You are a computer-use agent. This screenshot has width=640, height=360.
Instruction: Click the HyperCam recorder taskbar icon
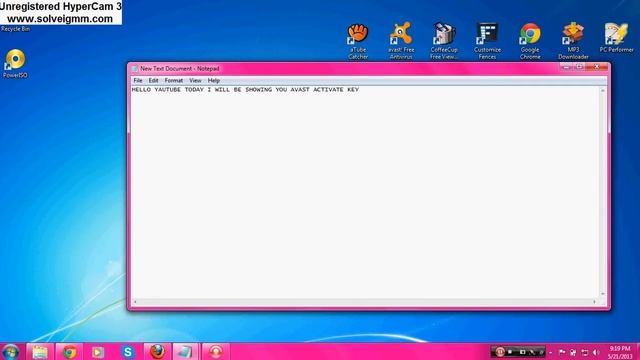click(216, 352)
